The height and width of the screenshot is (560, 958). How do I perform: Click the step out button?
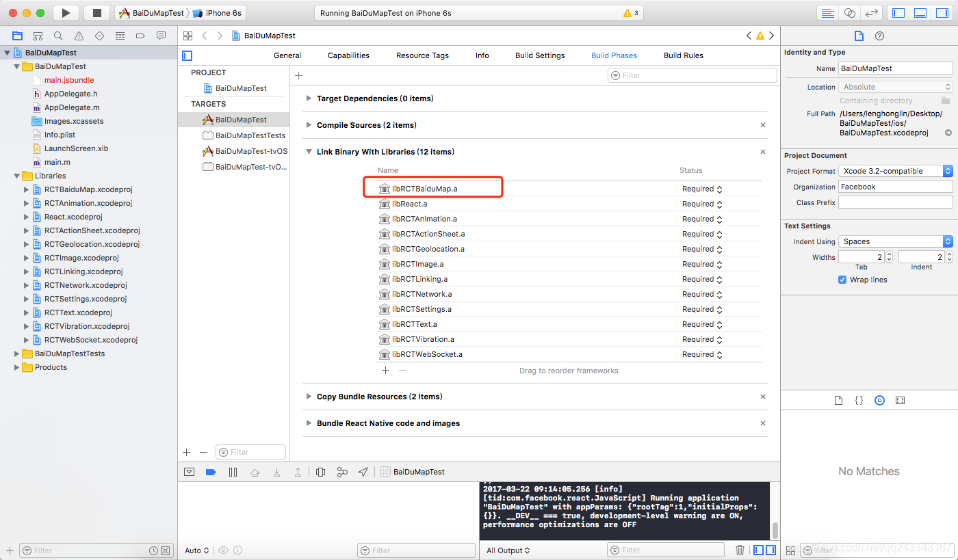click(298, 472)
